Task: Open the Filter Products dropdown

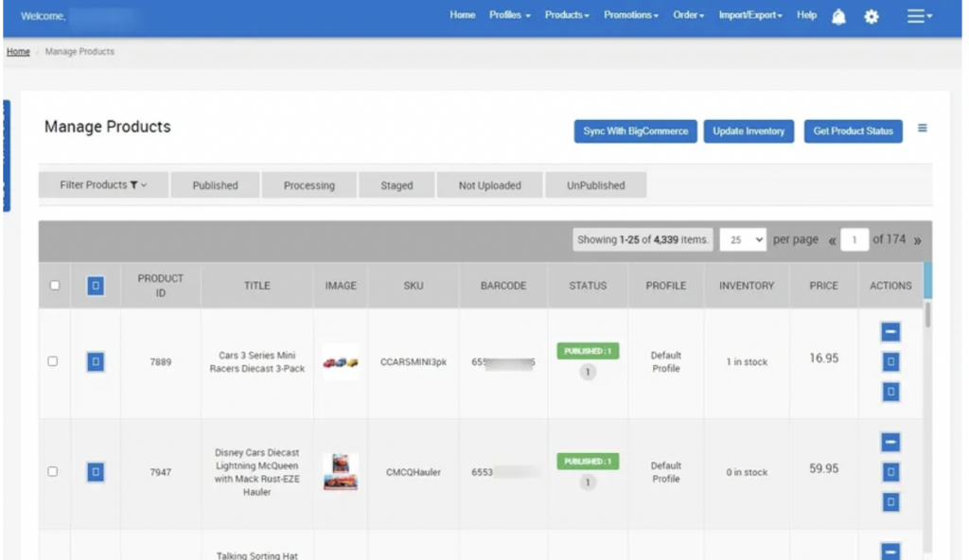Action: click(102, 184)
